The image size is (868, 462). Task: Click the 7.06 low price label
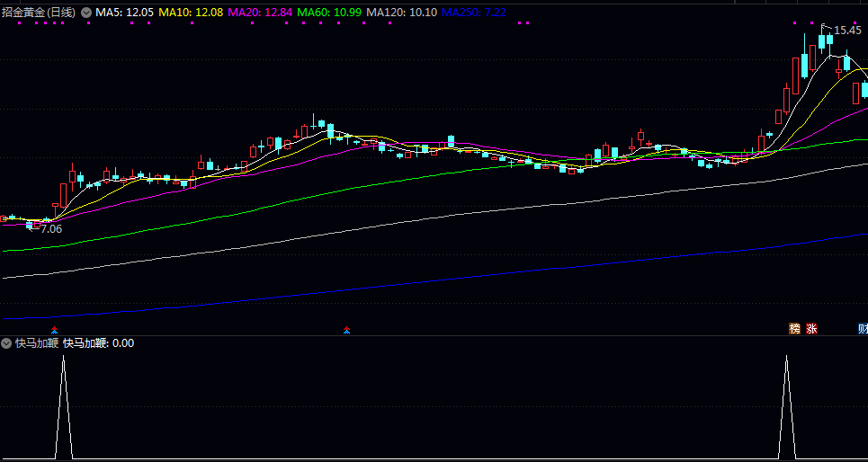[x=51, y=229]
